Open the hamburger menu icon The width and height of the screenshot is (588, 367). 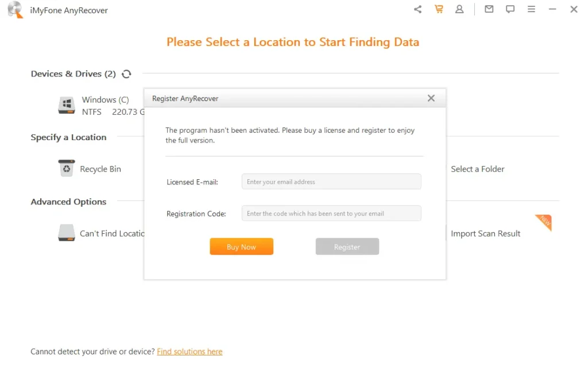point(531,9)
